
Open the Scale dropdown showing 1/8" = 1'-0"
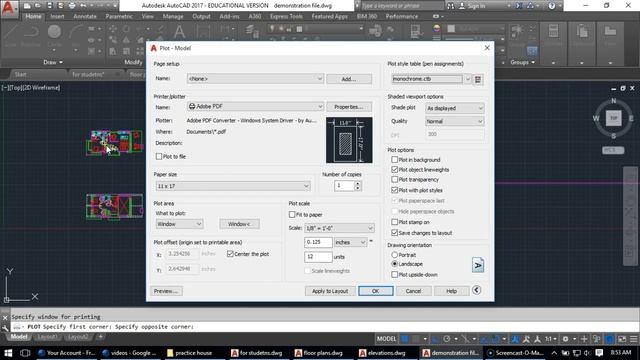click(x=339, y=228)
